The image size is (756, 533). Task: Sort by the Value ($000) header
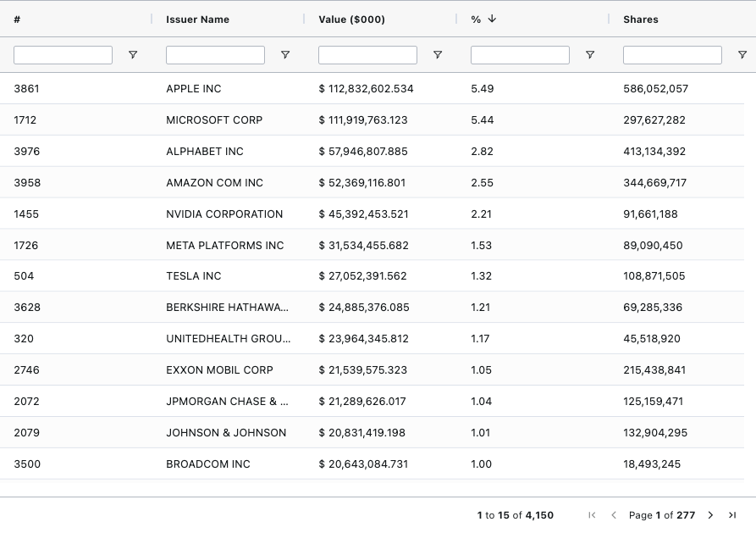tap(351, 19)
